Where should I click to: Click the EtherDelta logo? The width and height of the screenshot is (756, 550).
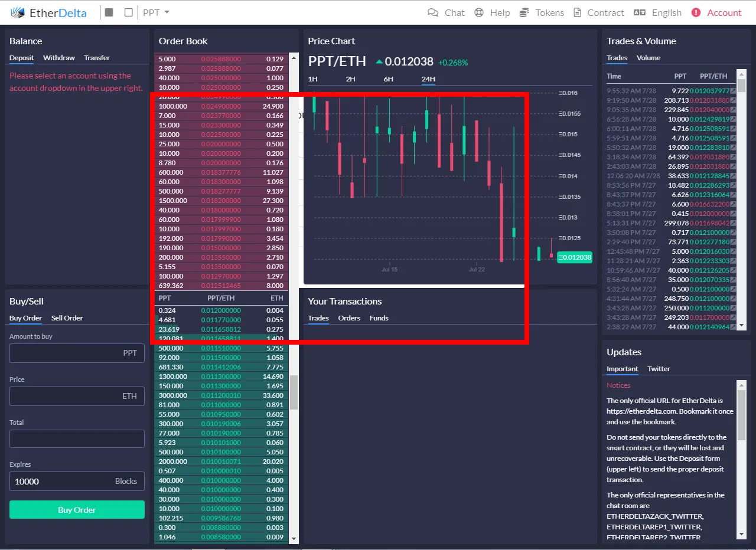pos(49,12)
